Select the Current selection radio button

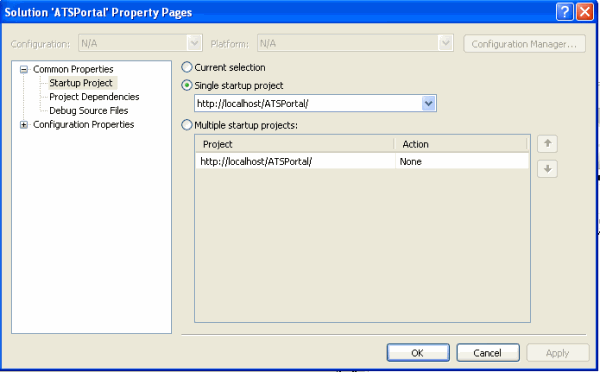coord(186,67)
